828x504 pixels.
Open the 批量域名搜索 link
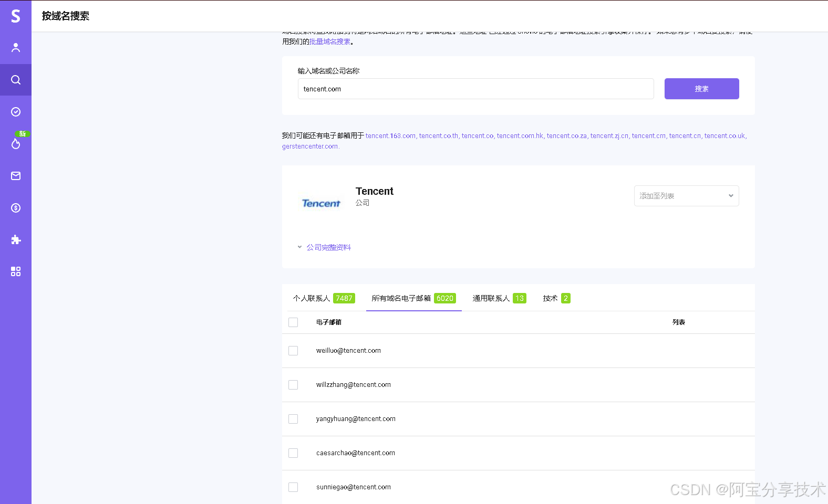point(330,42)
